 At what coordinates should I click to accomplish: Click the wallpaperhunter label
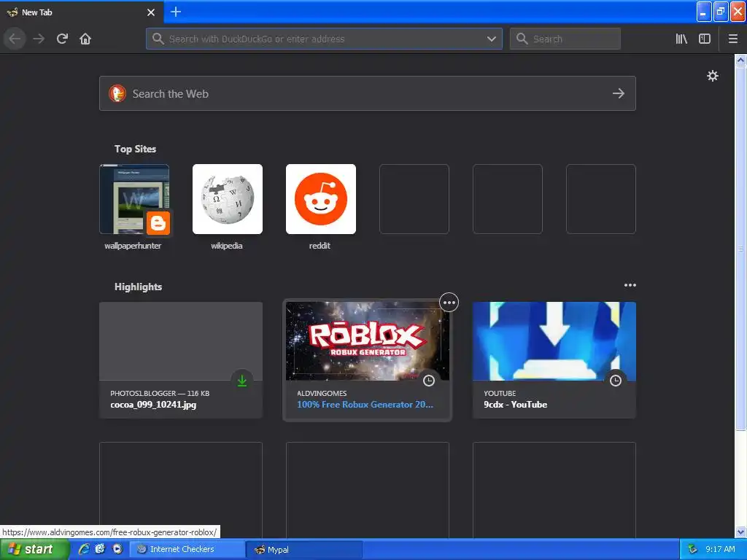click(x=133, y=246)
